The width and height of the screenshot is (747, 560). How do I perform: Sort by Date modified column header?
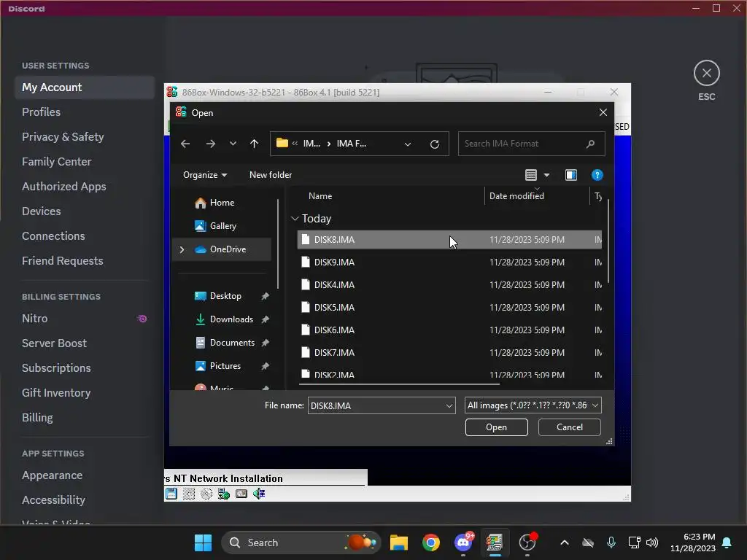click(x=516, y=196)
